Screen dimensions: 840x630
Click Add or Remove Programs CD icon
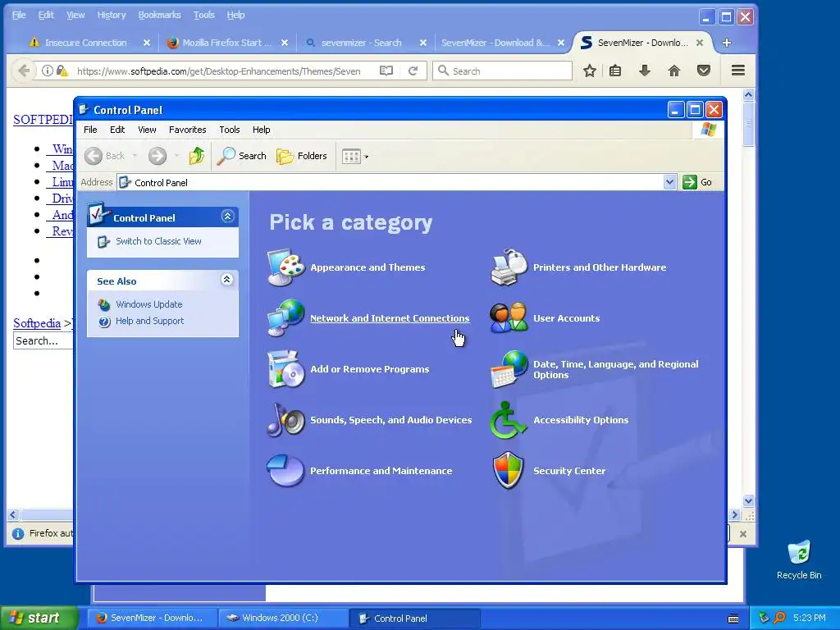click(x=286, y=369)
